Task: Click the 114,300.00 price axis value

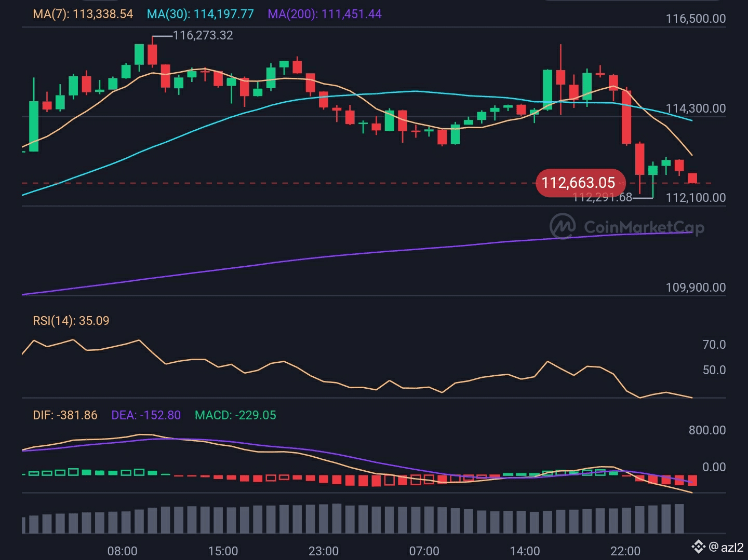Action: (696, 108)
